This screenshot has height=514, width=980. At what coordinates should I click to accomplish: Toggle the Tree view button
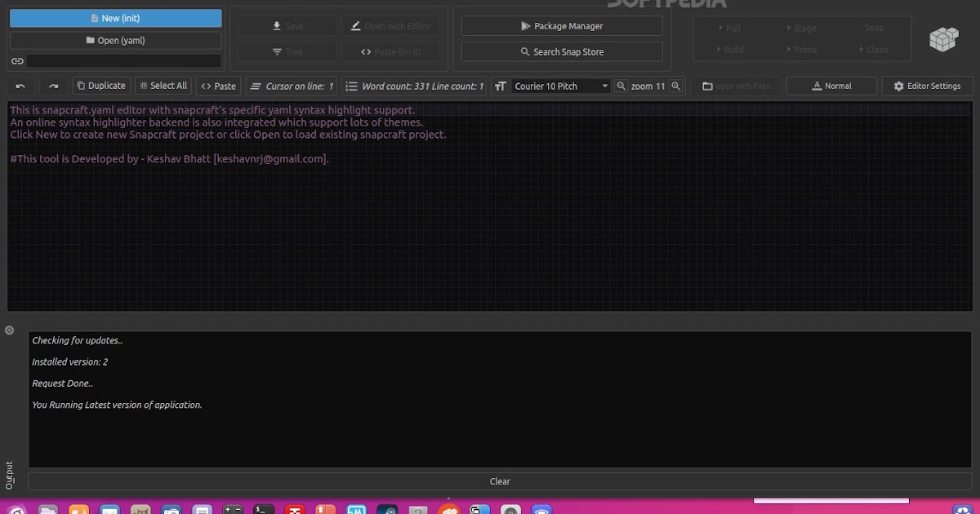click(287, 51)
